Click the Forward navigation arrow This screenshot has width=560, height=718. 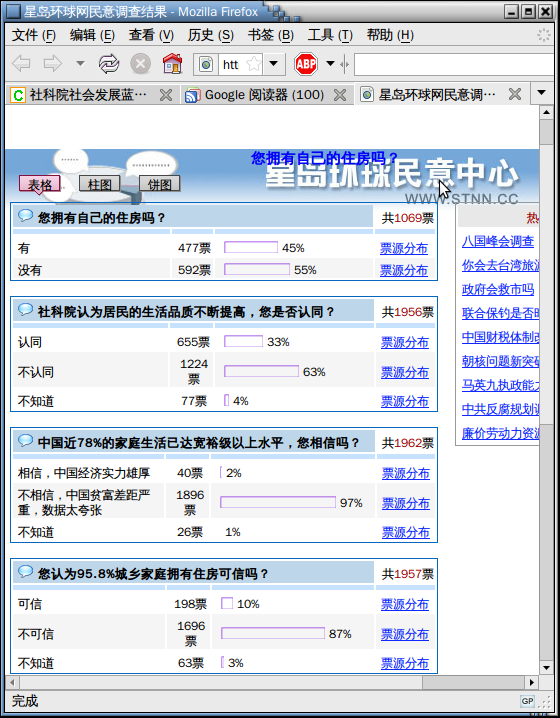(x=52, y=64)
